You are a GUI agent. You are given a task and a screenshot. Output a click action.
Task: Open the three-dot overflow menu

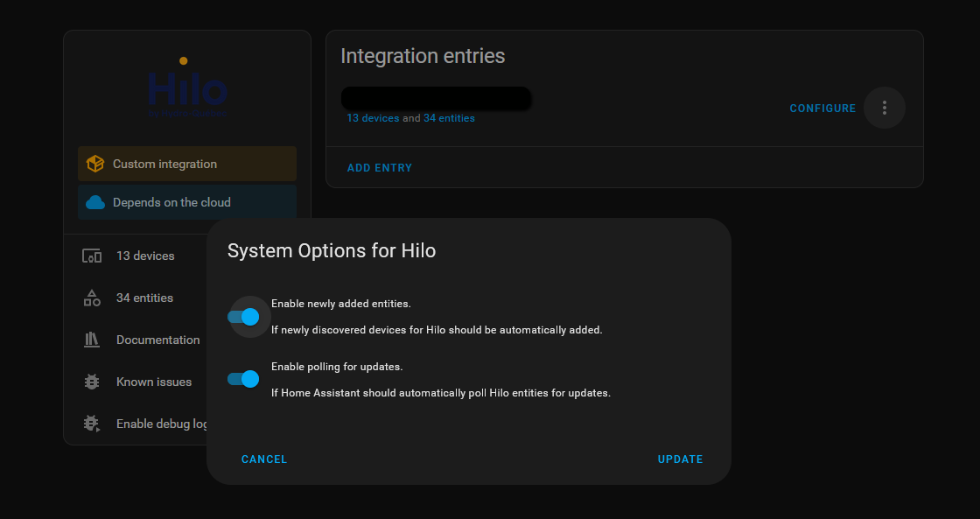885,108
